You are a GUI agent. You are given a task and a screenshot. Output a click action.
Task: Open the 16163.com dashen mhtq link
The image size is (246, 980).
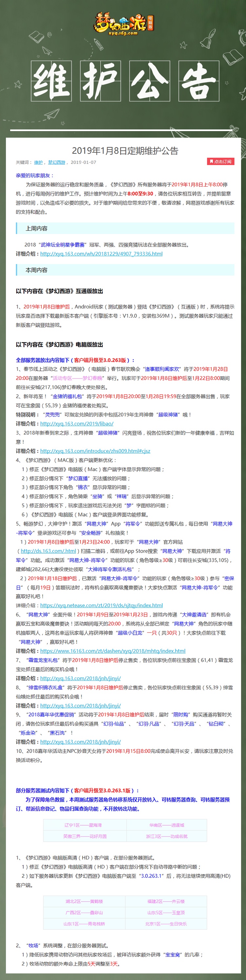(x=113, y=651)
